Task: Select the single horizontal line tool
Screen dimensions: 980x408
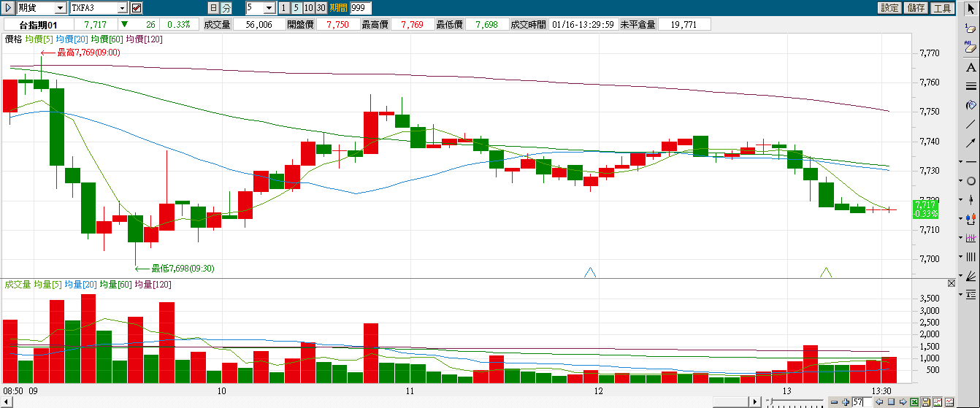Action: (x=971, y=161)
